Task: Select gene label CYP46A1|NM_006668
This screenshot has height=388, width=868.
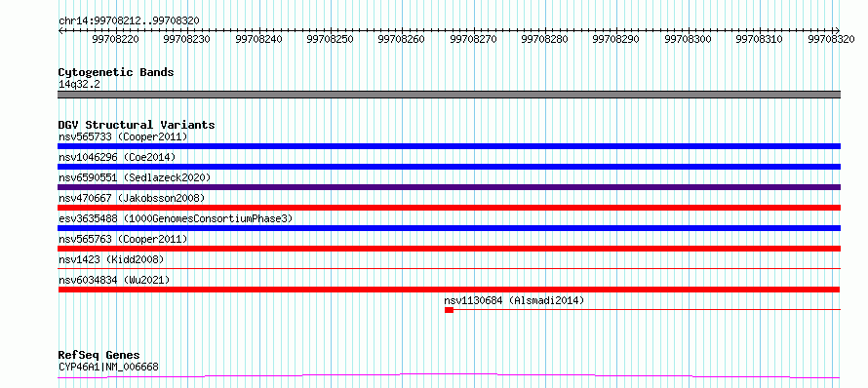Action: click(x=108, y=367)
